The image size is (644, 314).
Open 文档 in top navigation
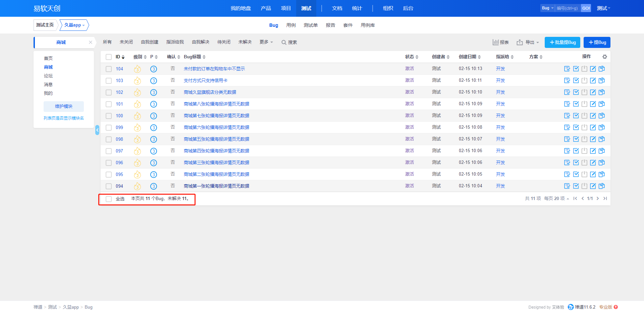(337, 8)
